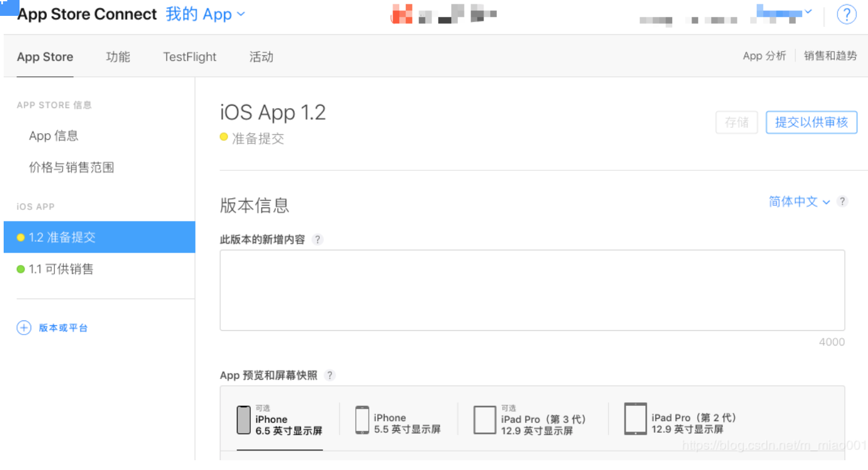Click the 4000 character count
Screen dimensions: 868x470
(x=832, y=342)
